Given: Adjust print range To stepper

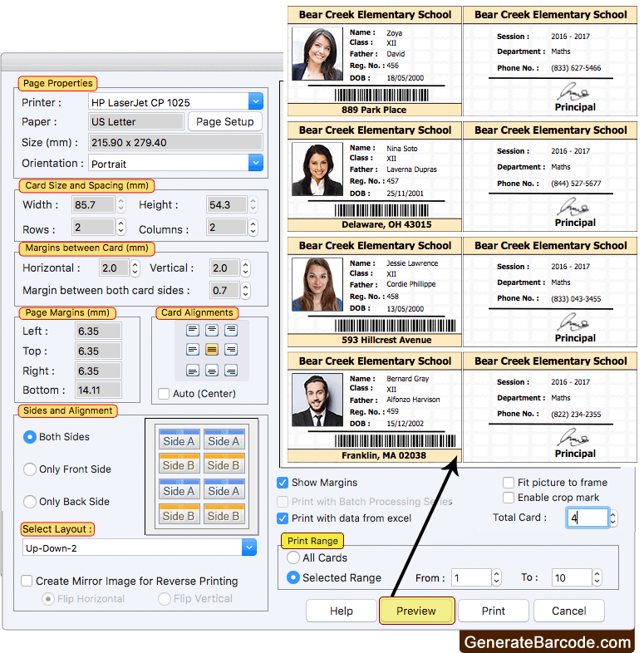Looking at the screenshot, I should pyautogui.click(x=597, y=577).
